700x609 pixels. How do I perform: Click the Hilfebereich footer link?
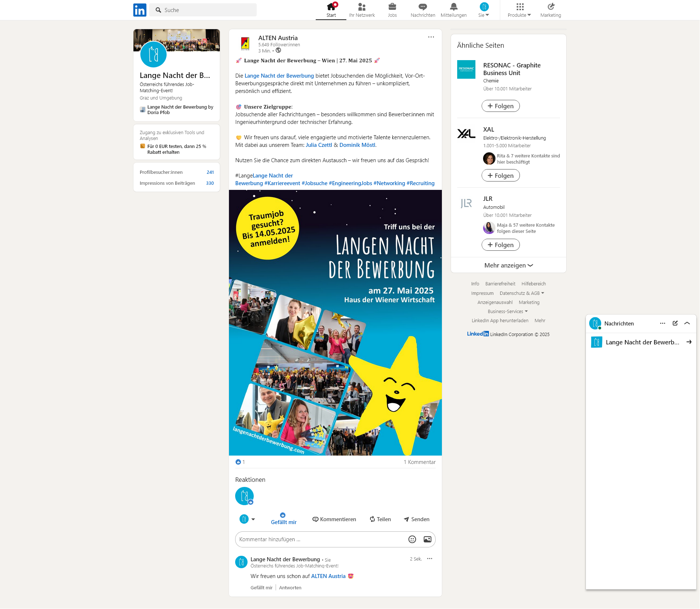533,284
